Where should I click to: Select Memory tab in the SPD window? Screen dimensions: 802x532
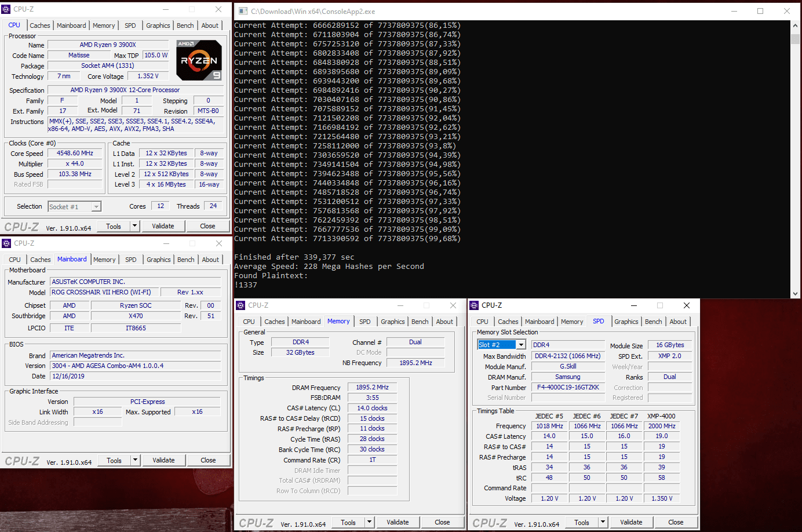[x=572, y=322]
